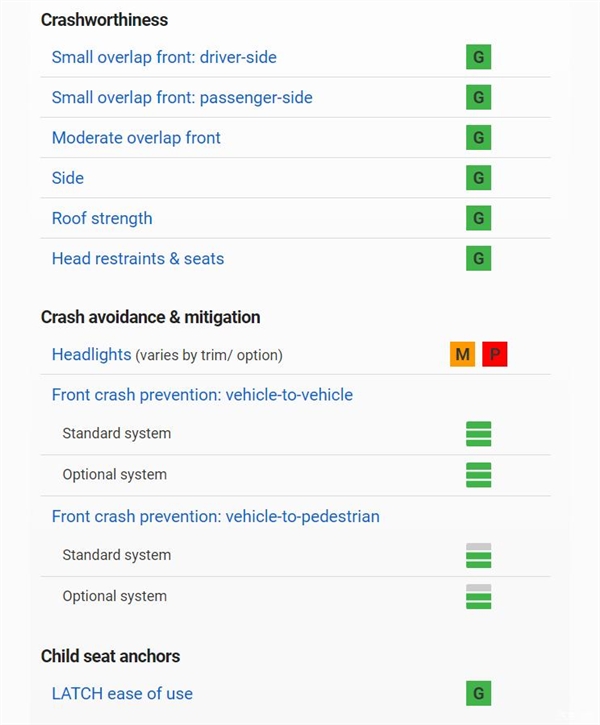Click the G rating icon beside Moderate overlap front
This screenshot has width=600, height=725.
click(x=478, y=138)
